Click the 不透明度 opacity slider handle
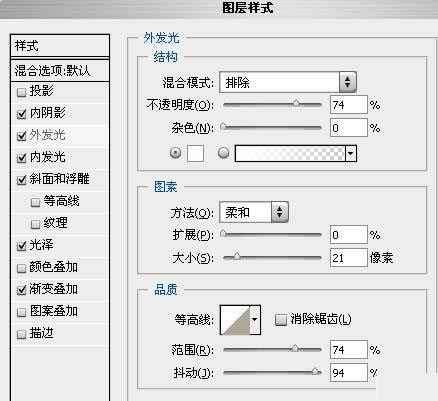Screen dimensions: 438x401 296,104
